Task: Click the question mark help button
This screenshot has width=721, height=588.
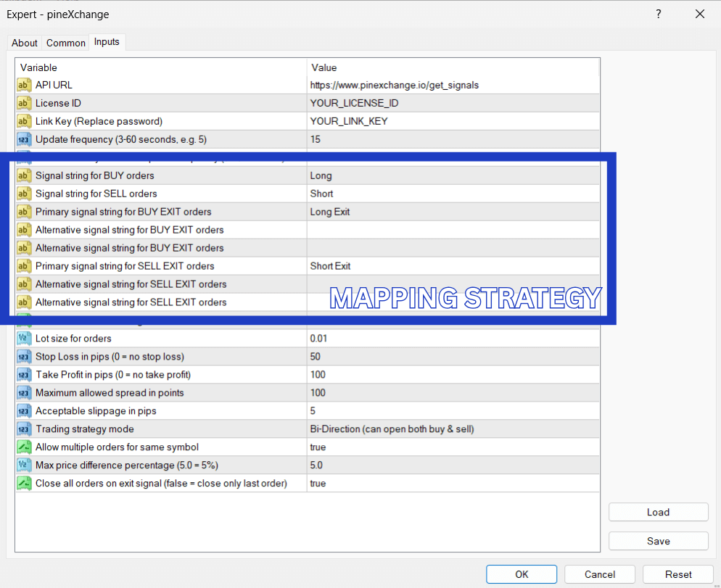Action: (659, 15)
